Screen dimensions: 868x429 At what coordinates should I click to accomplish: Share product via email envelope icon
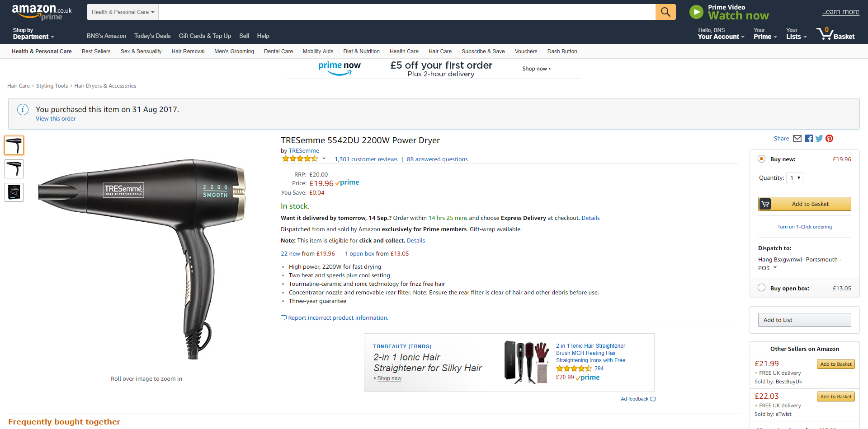[797, 139]
